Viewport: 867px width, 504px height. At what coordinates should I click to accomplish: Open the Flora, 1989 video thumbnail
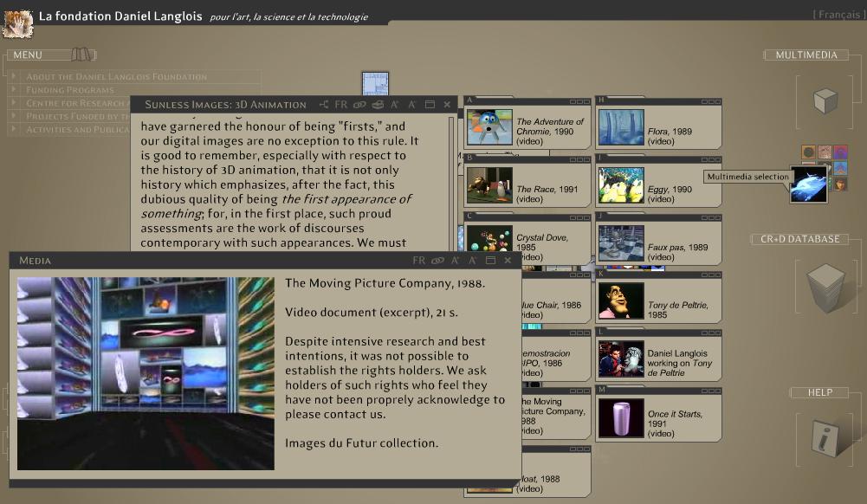point(621,127)
